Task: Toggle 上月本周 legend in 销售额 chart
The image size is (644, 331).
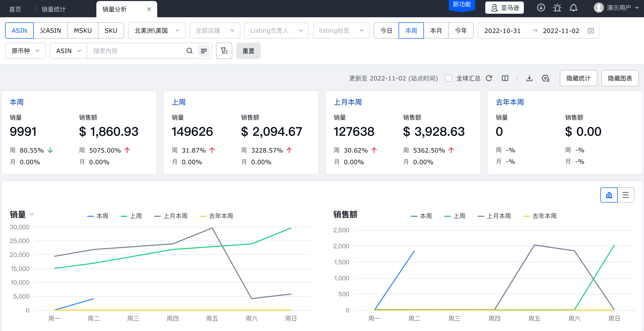Action: coord(494,216)
